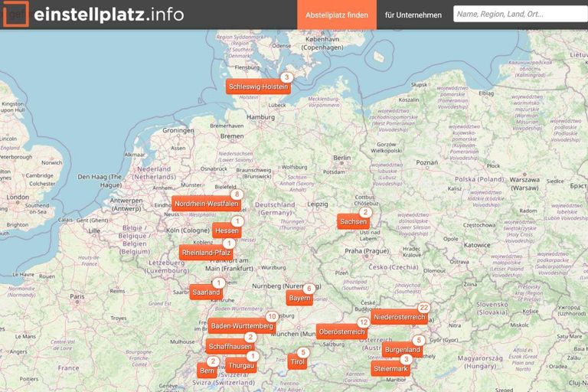Click the Niederösterreich marker with 22 listings
Image resolution: width=588 pixels, height=392 pixels.
click(x=399, y=317)
